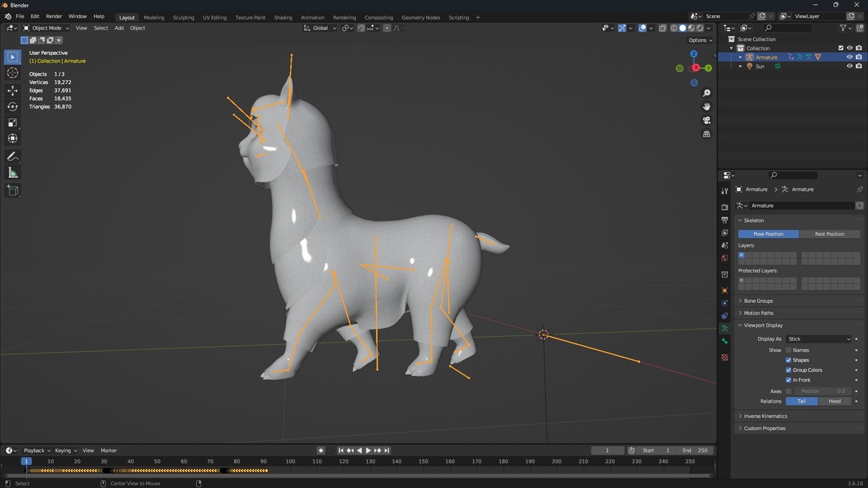868x488 pixels.
Task: Open the Tool properties tab
Action: 725,191
